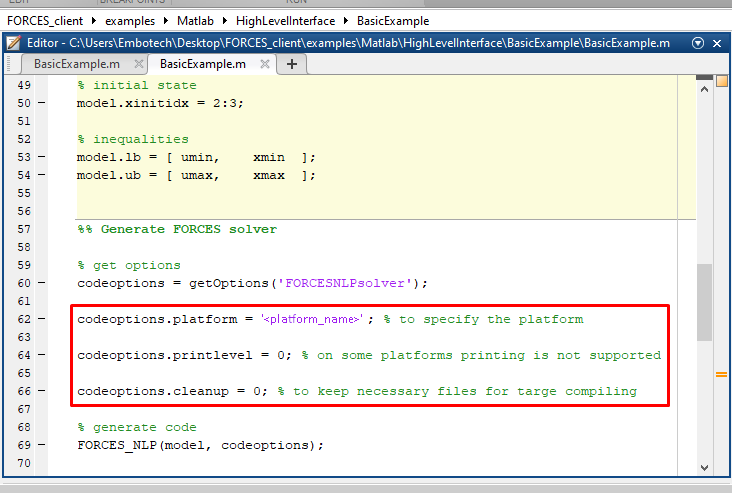The height and width of the screenshot is (493, 732).
Task: Set breakpoint on line 62 dash
Action: (x=40, y=319)
